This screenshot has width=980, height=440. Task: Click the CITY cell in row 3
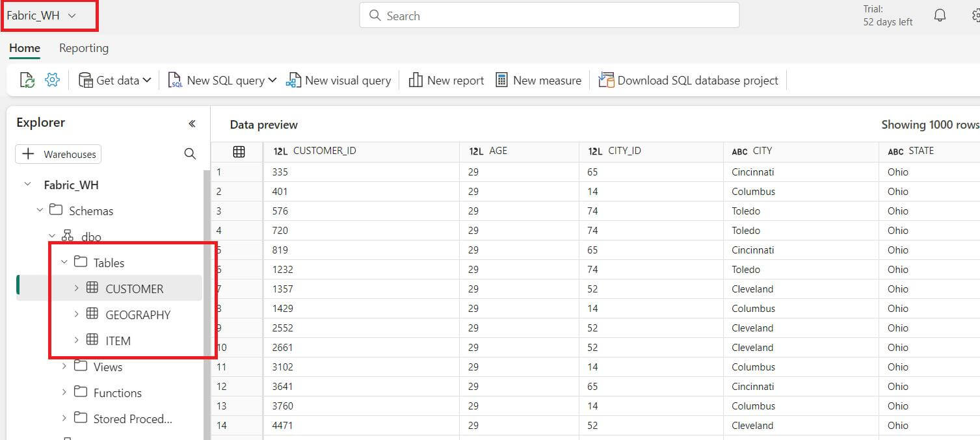point(801,211)
